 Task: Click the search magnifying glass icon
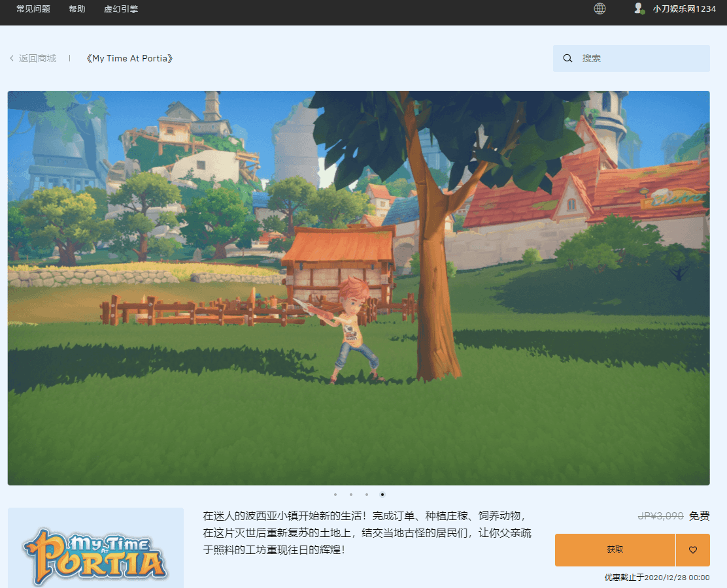[567, 58]
